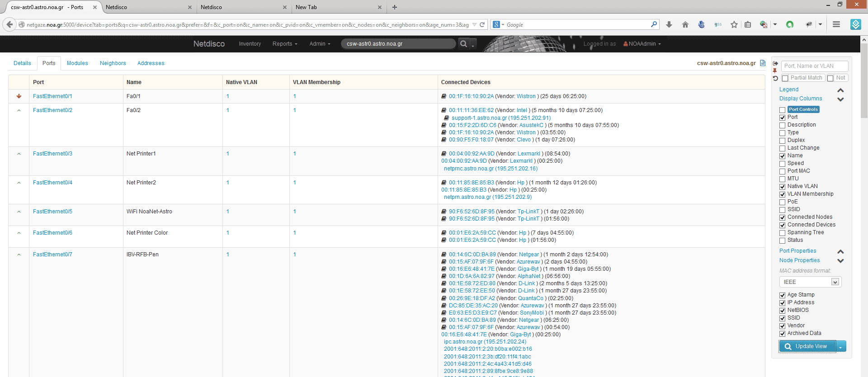The width and height of the screenshot is (868, 377).
Task: Uncheck the Age Stamp checkbox
Action: point(782,295)
